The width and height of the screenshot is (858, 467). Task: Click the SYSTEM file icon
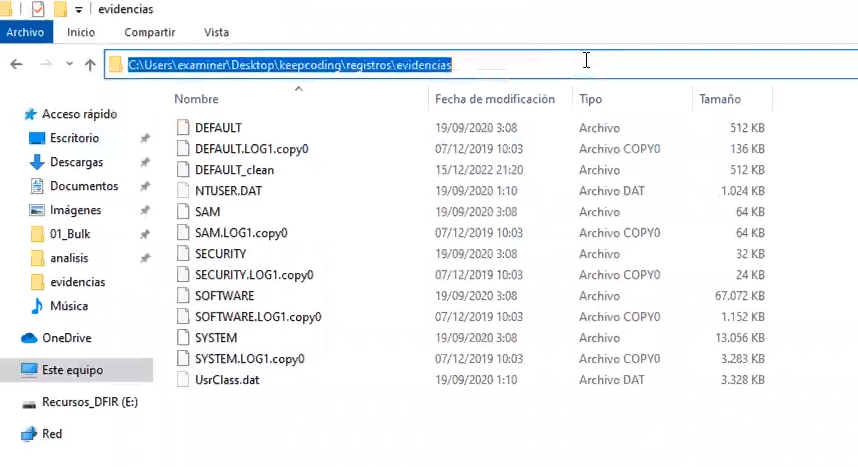click(x=183, y=338)
